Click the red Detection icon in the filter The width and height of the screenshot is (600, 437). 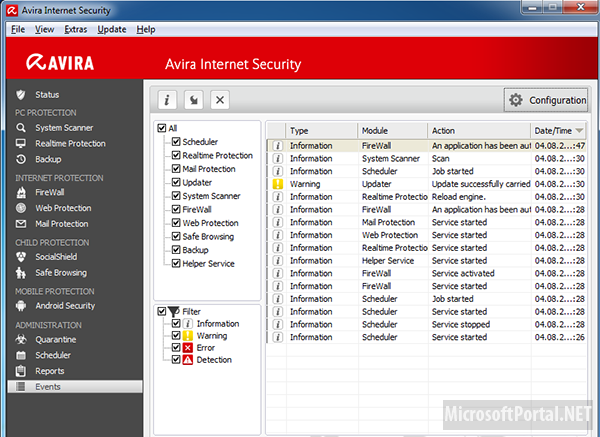click(x=188, y=360)
